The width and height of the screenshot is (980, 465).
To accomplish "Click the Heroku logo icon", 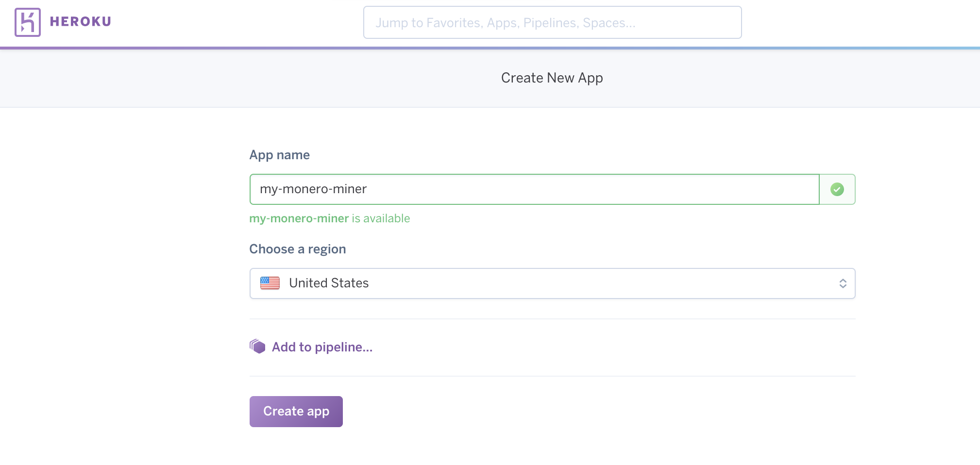I will pyautogui.click(x=28, y=22).
